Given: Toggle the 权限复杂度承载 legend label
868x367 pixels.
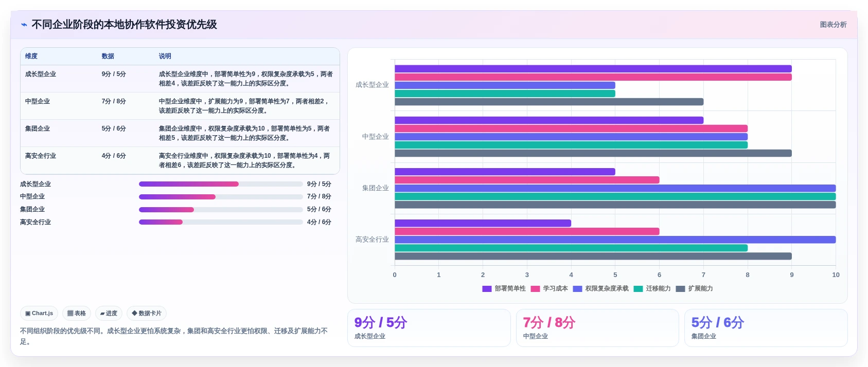Looking at the screenshot, I should [x=607, y=289].
